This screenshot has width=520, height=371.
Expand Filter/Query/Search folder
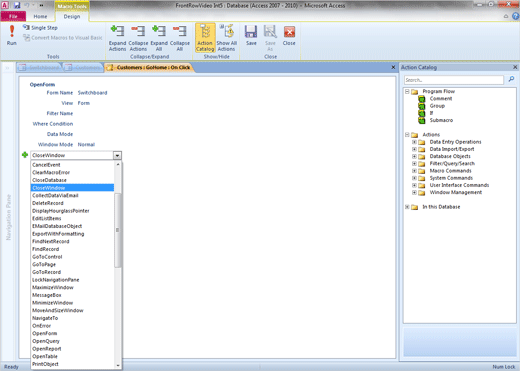[x=414, y=164]
